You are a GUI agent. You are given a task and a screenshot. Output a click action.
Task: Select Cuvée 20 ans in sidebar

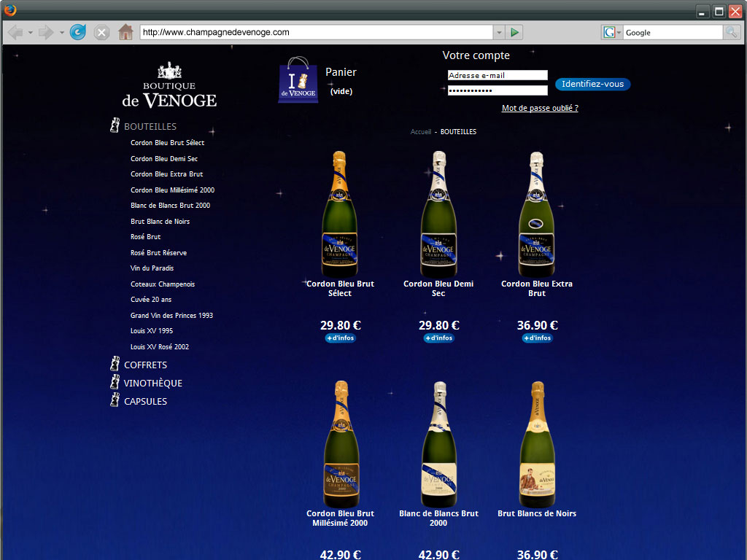[151, 300]
